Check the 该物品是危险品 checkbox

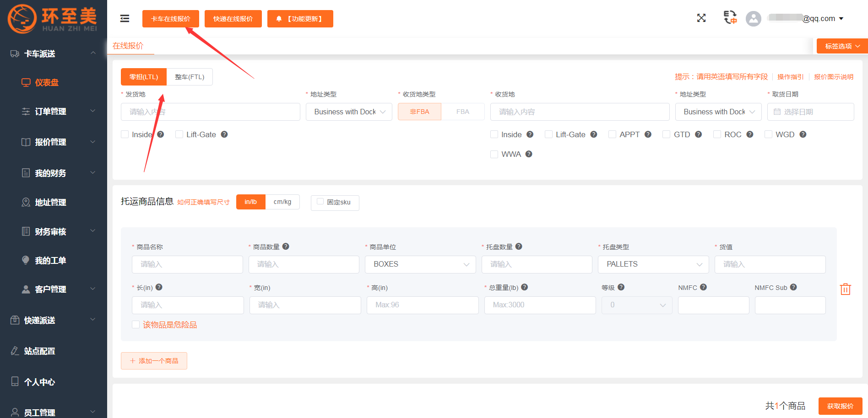pos(136,325)
